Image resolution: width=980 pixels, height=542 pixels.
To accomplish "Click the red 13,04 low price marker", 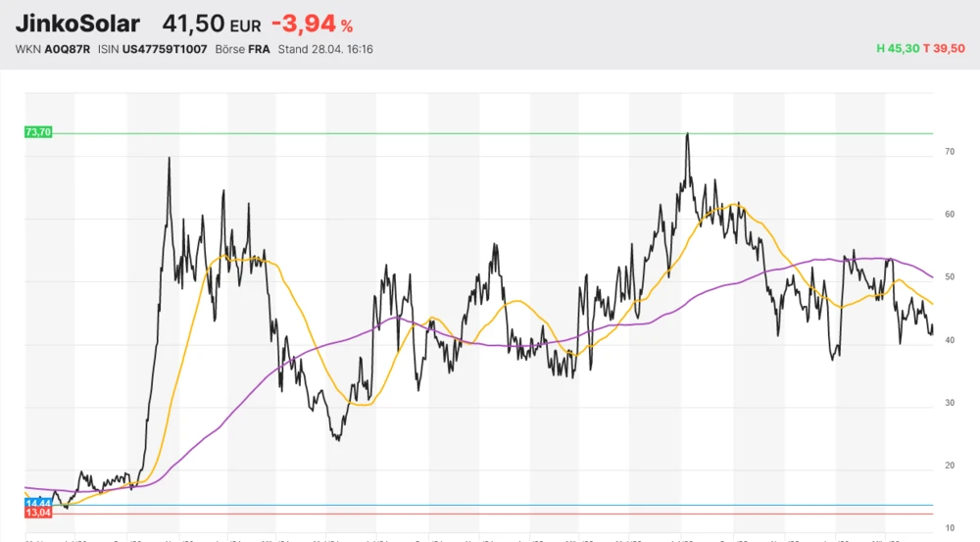I will click(37, 513).
